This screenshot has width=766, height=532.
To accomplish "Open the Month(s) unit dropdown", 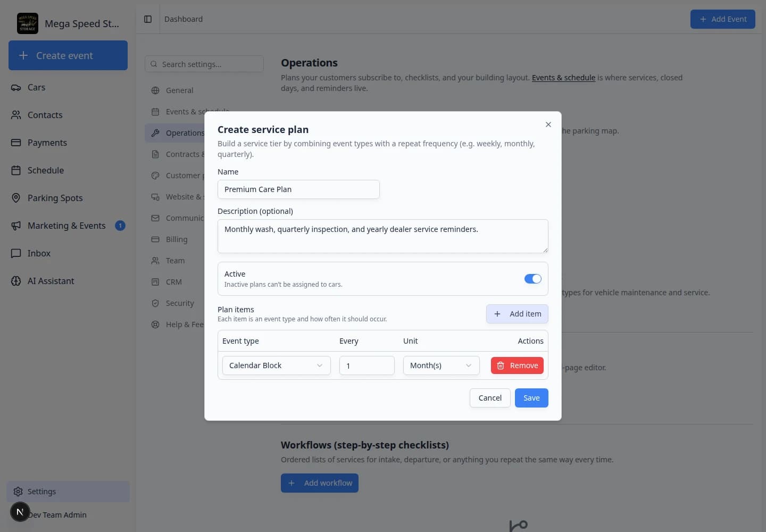I will 442,365.
